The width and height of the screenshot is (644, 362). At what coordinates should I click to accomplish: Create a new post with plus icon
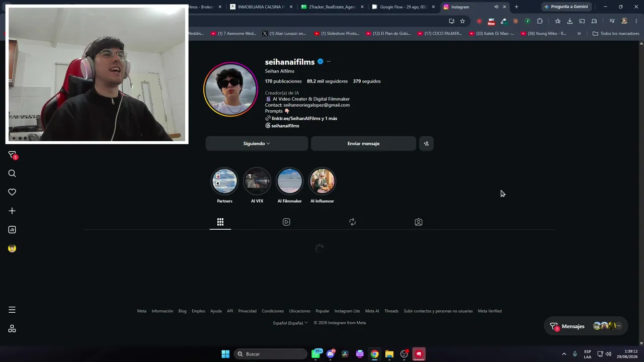(12, 211)
